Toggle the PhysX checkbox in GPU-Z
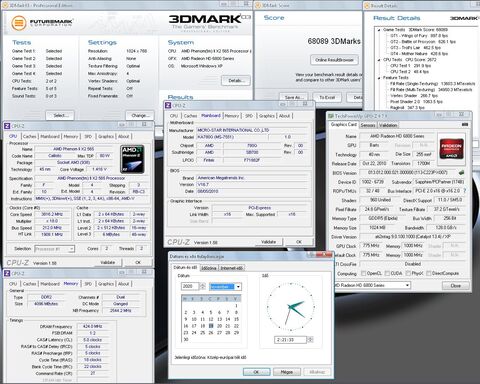The height and width of the screenshot is (384, 480). pyautogui.click(x=407, y=273)
